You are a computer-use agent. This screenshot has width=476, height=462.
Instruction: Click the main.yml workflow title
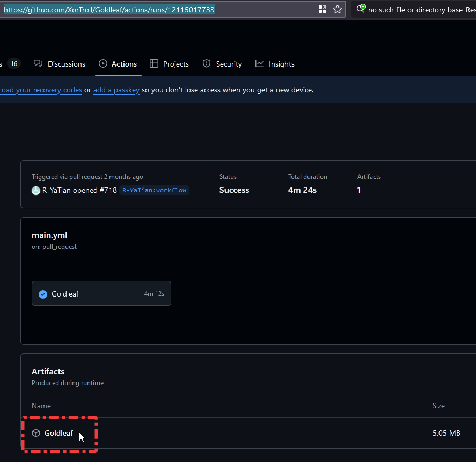pyautogui.click(x=49, y=235)
